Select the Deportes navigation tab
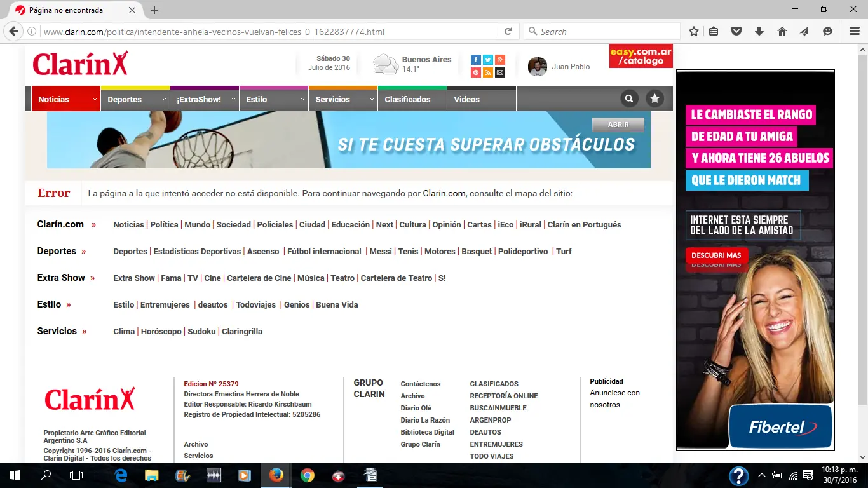 (135, 98)
